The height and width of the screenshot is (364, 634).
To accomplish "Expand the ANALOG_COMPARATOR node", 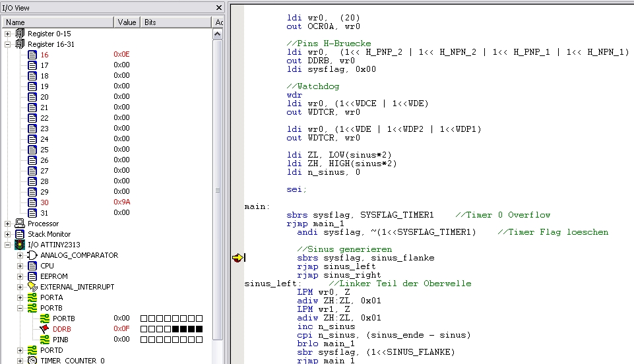I will pos(20,255).
